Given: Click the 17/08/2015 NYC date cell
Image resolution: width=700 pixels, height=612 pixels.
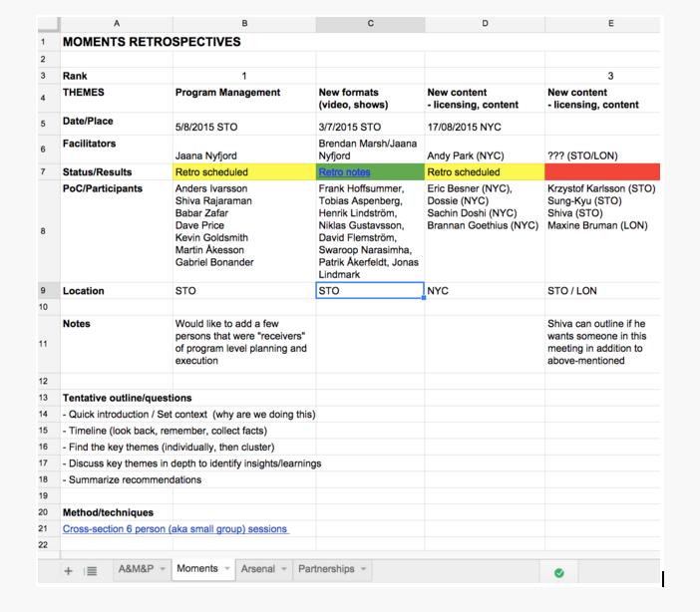Looking at the screenshot, I should click(x=485, y=124).
